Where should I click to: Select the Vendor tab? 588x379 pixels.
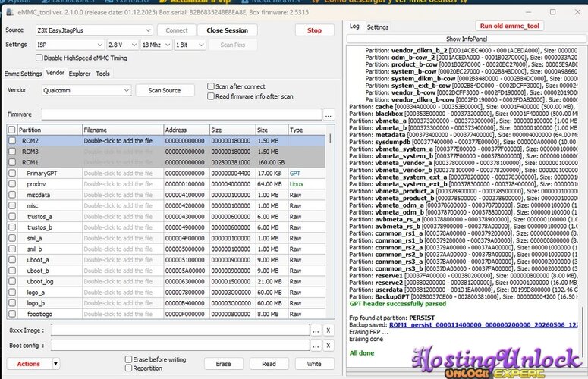pos(55,73)
